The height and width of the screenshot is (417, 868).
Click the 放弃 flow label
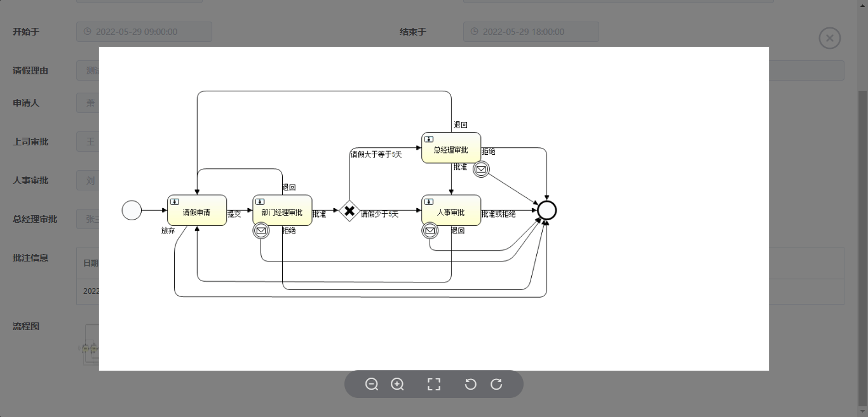(168, 230)
